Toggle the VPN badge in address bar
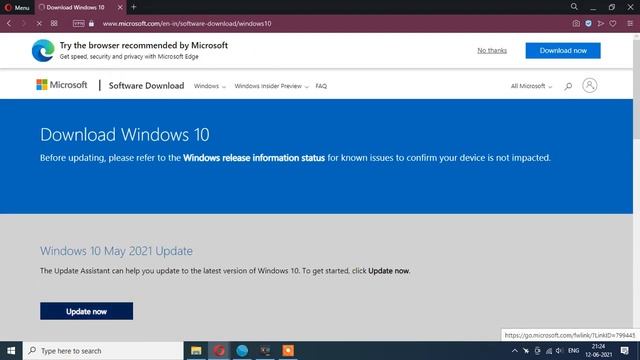 78,24
